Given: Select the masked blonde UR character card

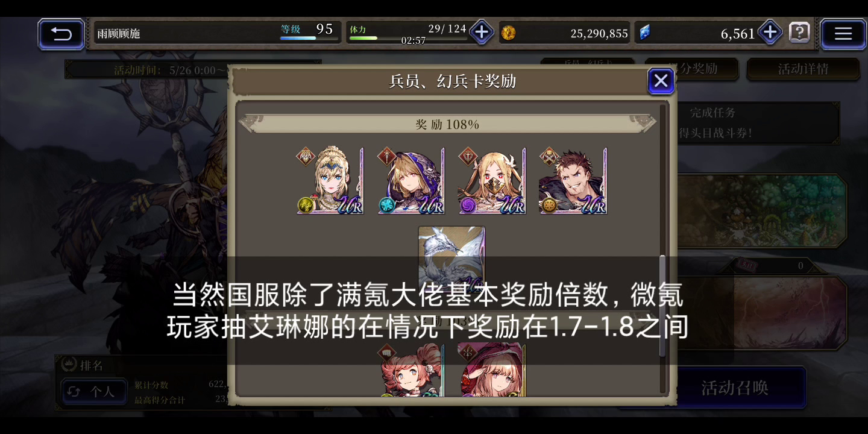Looking at the screenshot, I should [492, 180].
